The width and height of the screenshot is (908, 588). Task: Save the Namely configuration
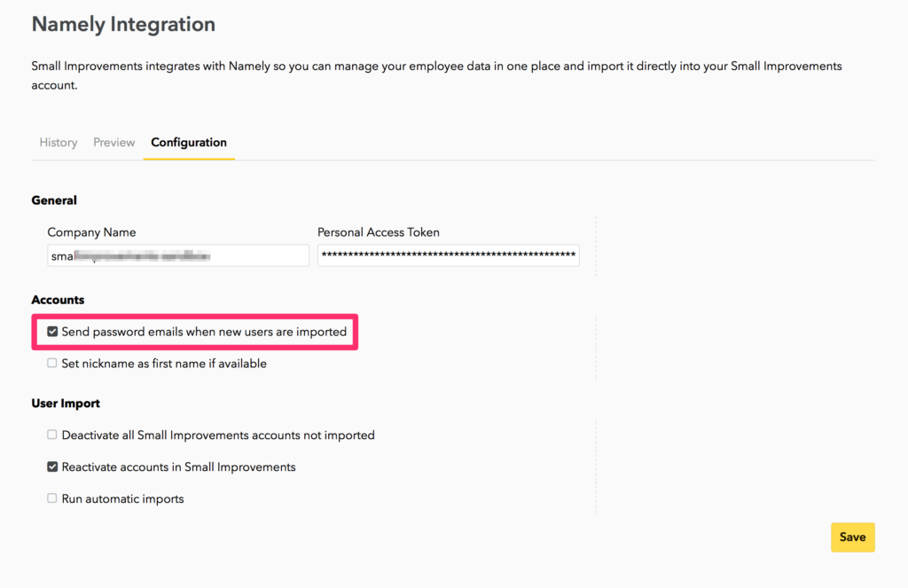pyautogui.click(x=852, y=537)
